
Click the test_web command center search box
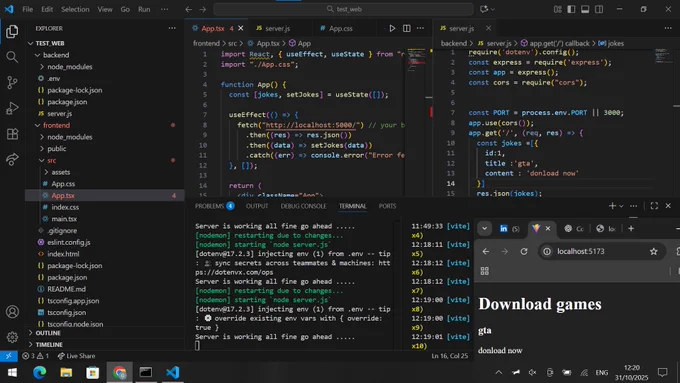pos(343,9)
